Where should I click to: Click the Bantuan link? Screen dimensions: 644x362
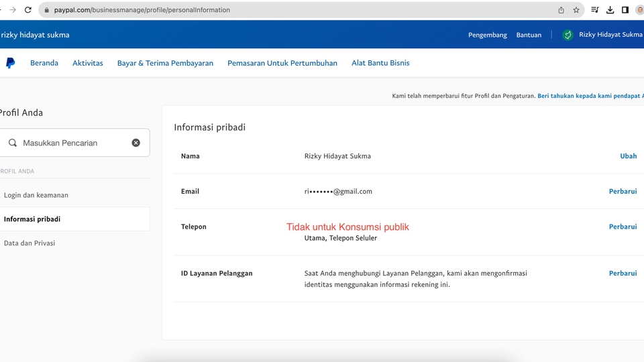[x=529, y=35]
